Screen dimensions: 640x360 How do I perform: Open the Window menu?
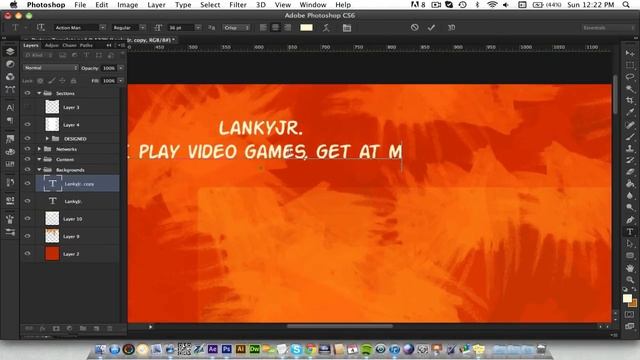click(313, 5)
